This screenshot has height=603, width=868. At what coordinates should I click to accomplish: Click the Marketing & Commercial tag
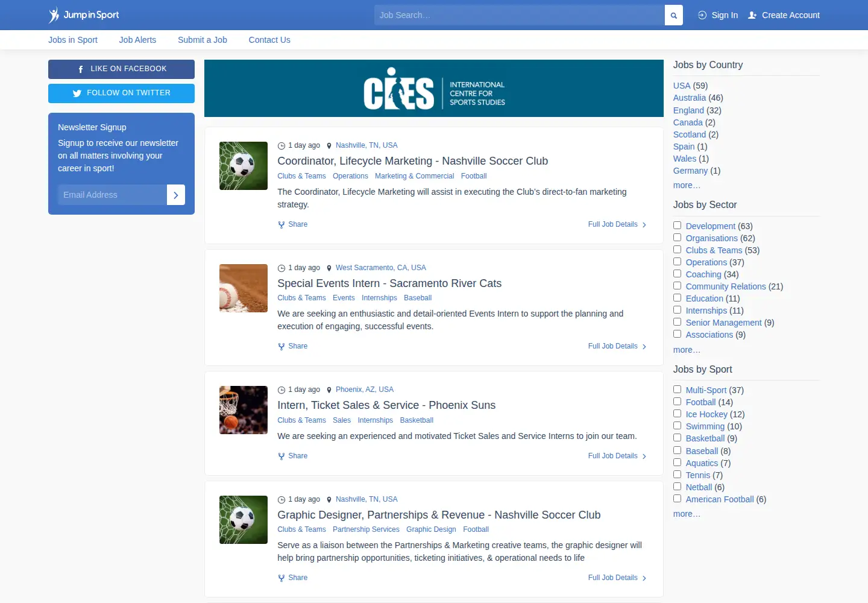coord(414,176)
